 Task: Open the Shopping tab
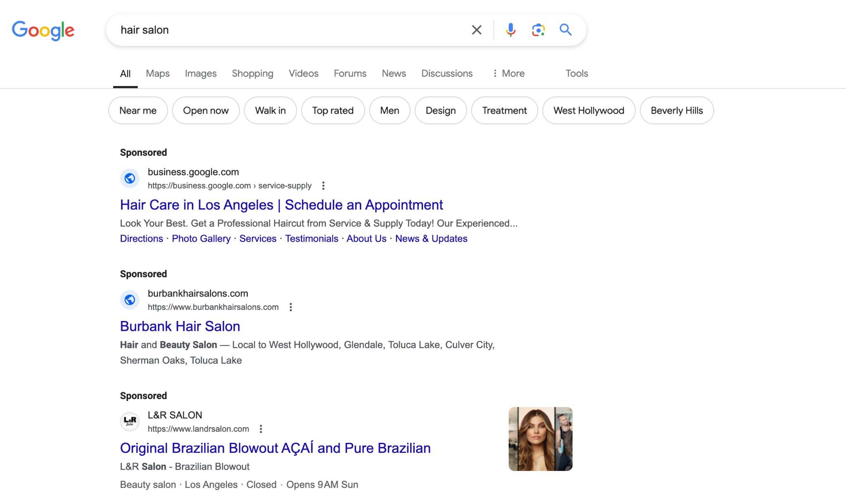[252, 74]
